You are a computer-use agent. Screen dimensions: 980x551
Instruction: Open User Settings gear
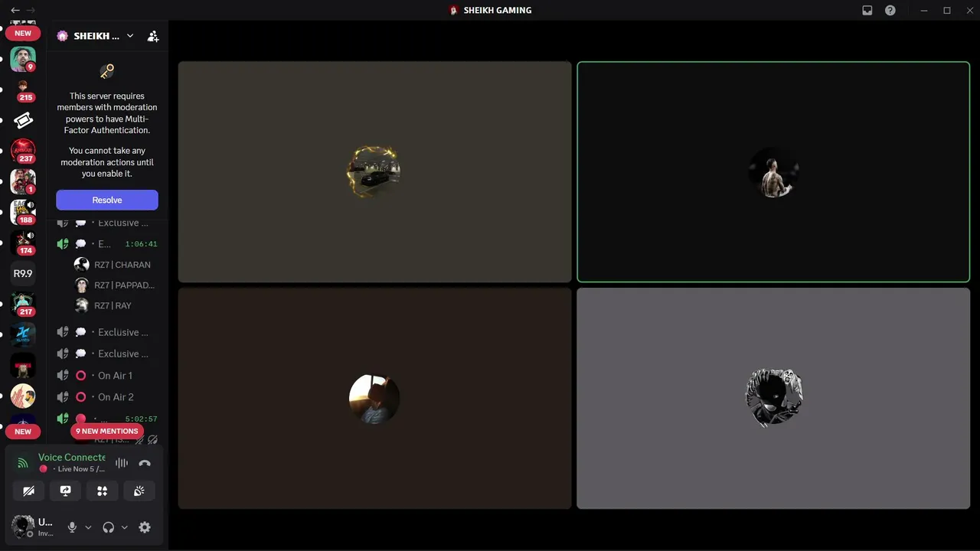(145, 527)
